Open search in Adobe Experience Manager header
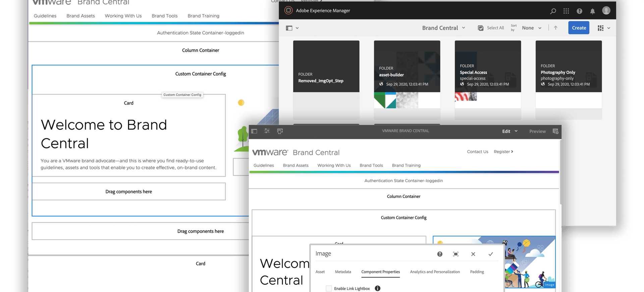The width and height of the screenshot is (644, 292). [553, 11]
